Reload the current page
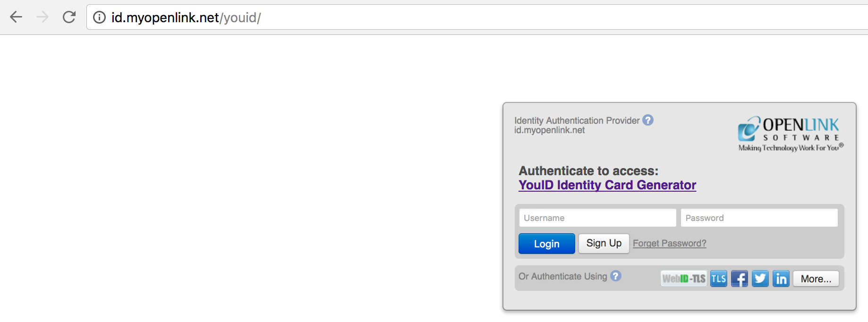868x322 pixels. (69, 17)
